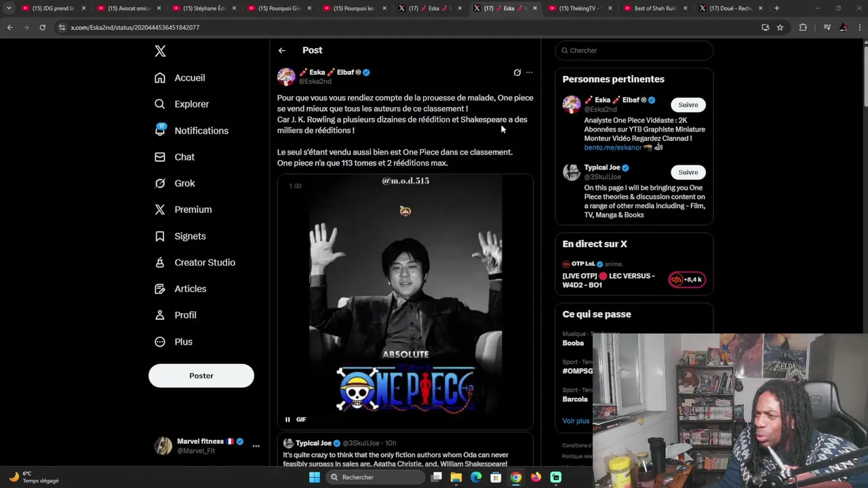Open Windows Start menu

coord(315,477)
